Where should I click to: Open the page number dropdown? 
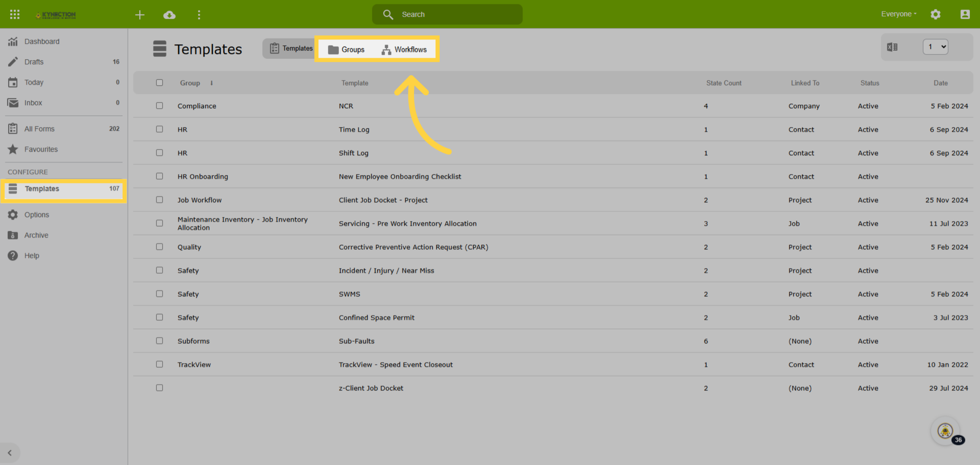point(935,47)
